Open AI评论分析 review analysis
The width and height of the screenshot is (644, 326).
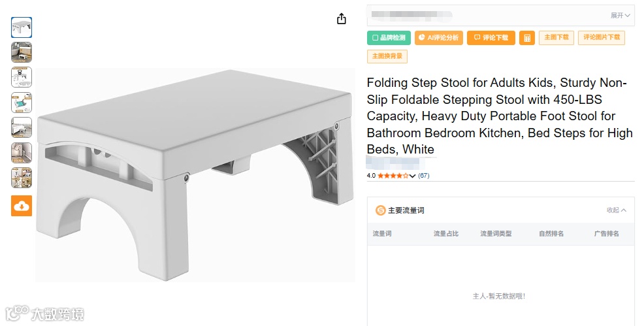click(440, 38)
